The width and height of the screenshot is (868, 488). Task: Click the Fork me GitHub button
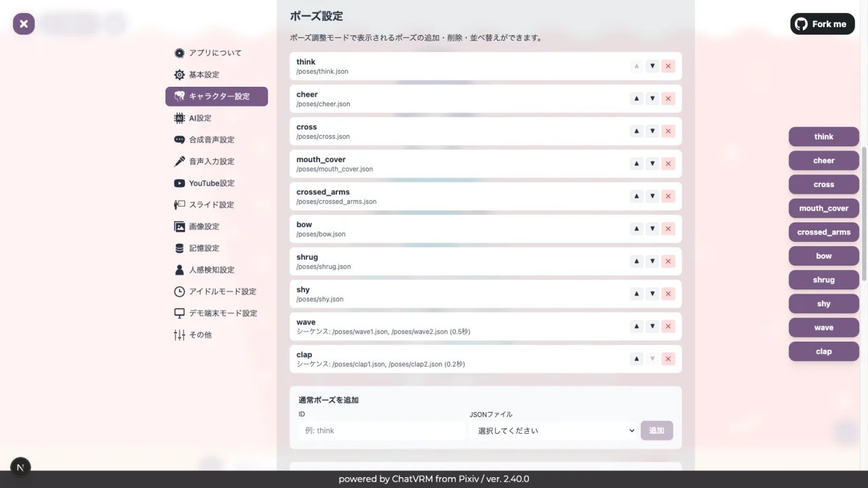(822, 24)
